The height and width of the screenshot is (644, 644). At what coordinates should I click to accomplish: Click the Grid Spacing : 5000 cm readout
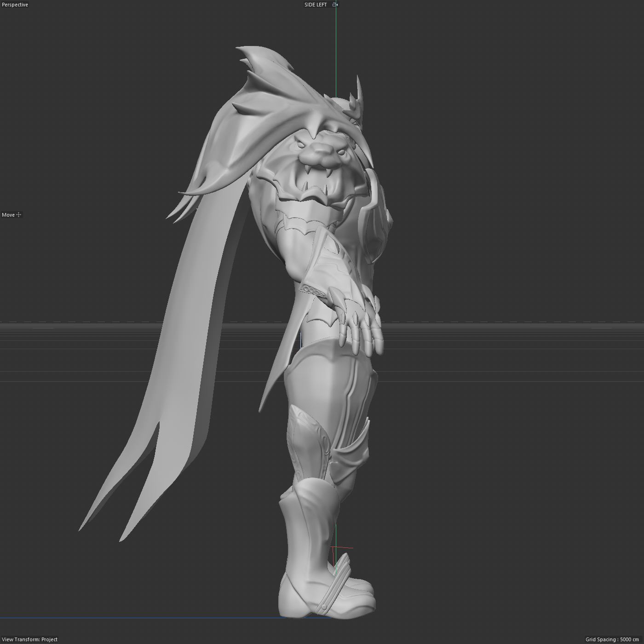(x=612, y=639)
